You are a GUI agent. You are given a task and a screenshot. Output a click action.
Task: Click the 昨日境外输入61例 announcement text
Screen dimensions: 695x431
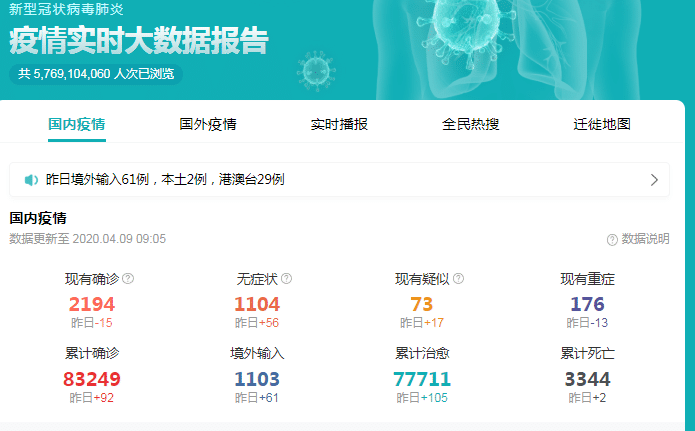(x=165, y=180)
